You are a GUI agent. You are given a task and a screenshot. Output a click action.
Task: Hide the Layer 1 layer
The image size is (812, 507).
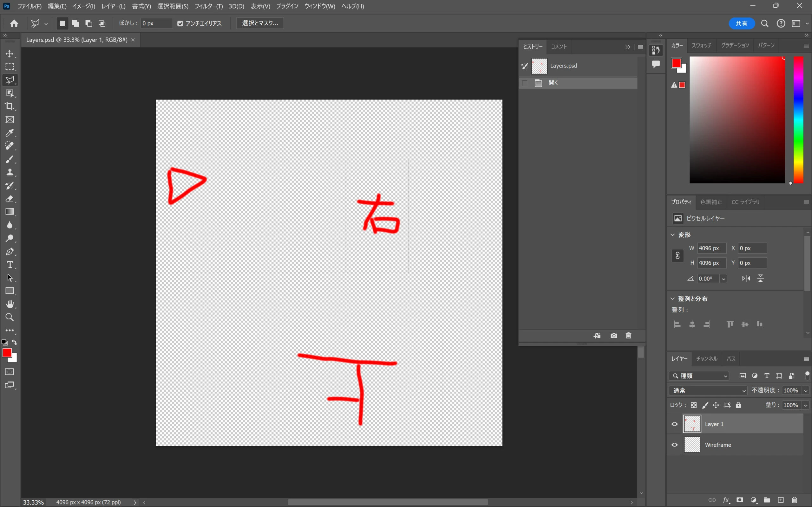click(674, 424)
